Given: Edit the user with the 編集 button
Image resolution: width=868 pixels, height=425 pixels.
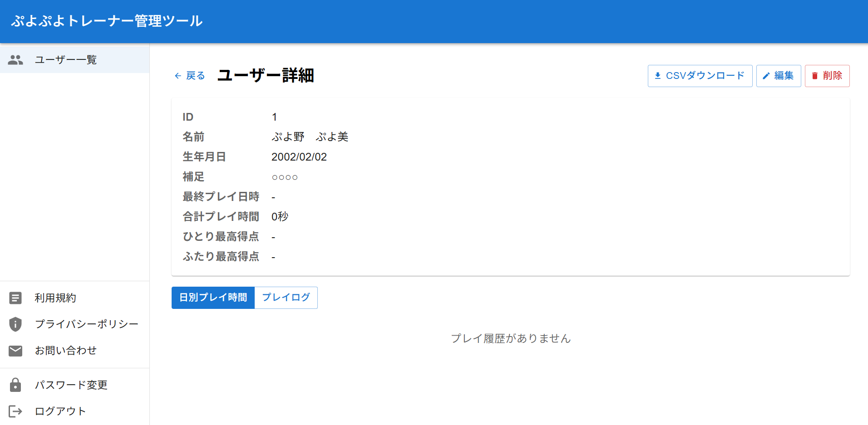Looking at the screenshot, I should (x=779, y=76).
